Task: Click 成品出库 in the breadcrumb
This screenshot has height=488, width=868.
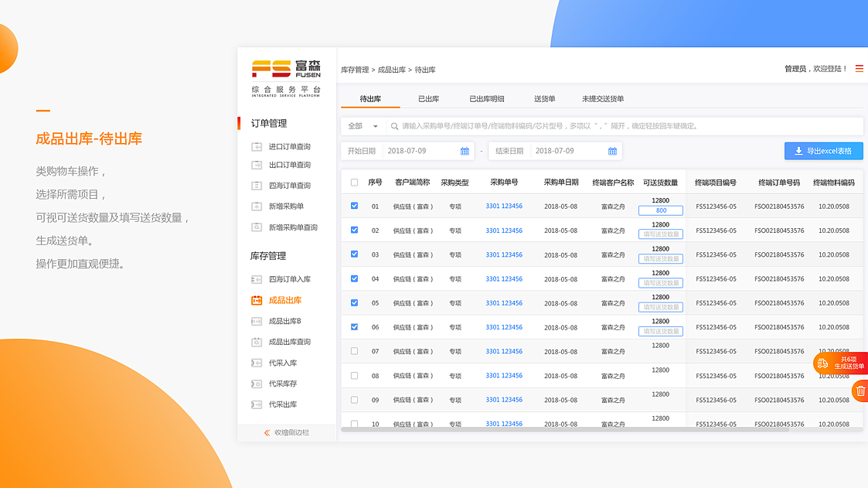Action: [392, 70]
